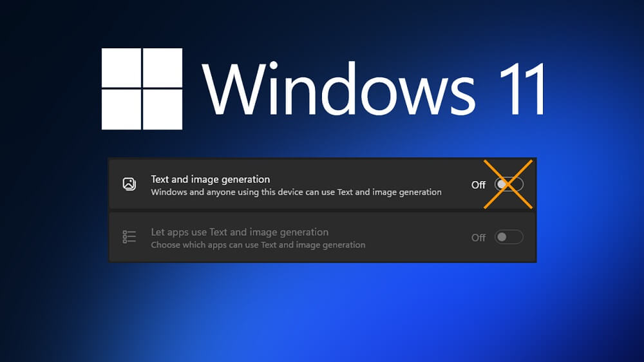Click the Off label in Let apps row
Screen dimensions: 644x362
[x=478, y=238]
